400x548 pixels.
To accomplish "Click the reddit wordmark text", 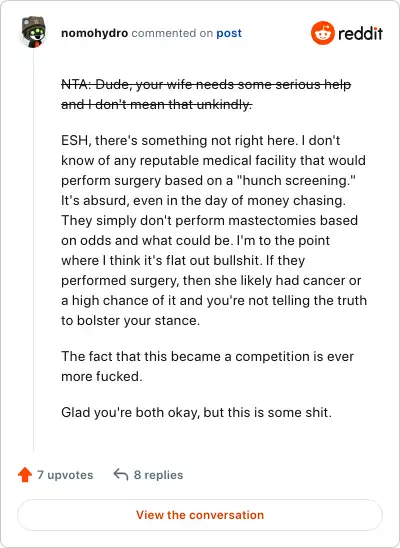I will tap(361, 34).
